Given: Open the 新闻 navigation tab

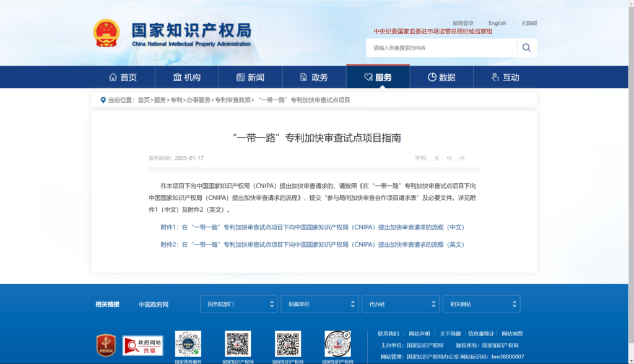Looking at the screenshot, I should pyautogui.click(x=250, y=77).
